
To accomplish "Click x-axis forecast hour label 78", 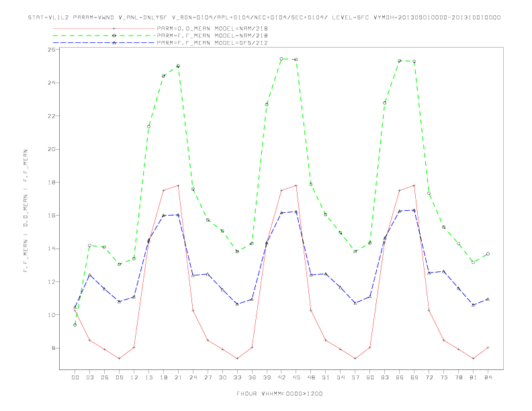I will [x=458, y=377].
